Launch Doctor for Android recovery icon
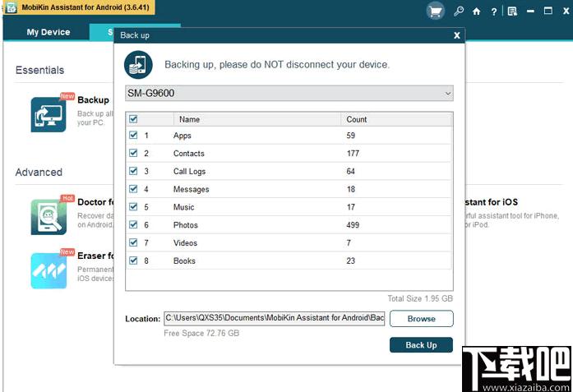This screenshot has width=573, height=392. click(x=49, y=217)
